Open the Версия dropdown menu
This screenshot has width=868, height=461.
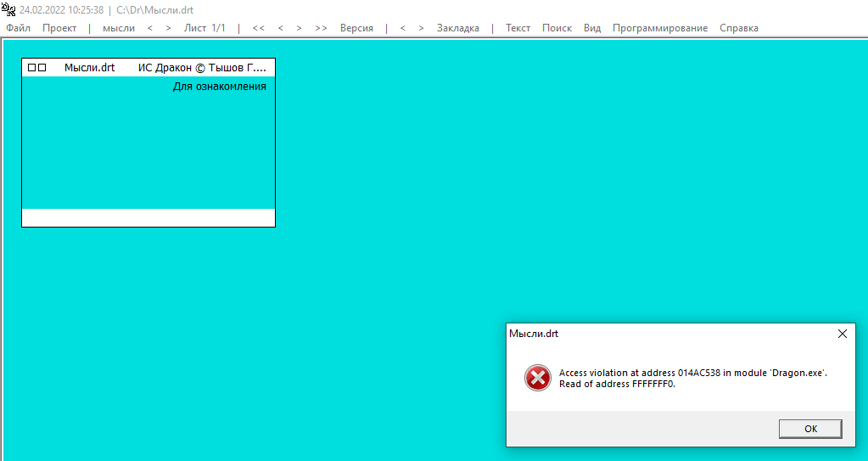(356, 28)
